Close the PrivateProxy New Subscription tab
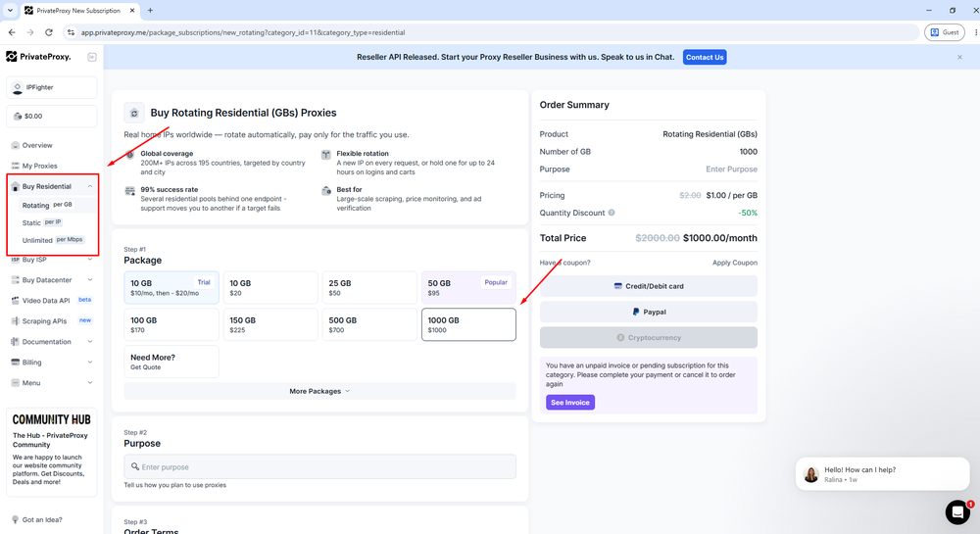 click(x=132, y=11)
